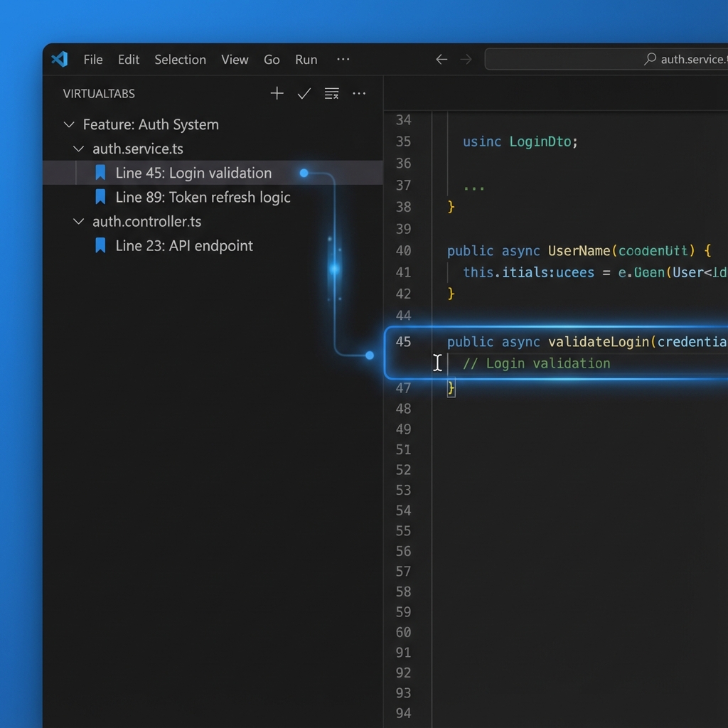728x728 pixels.
Task: Open the VirtualTabs panel more actions ellipsis
Action: pyautogui.click(x=359, y=94)
